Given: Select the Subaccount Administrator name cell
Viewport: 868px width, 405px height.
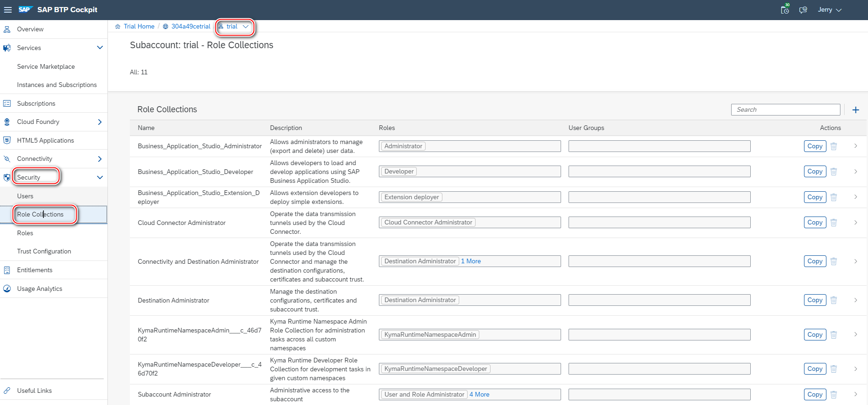Looking at the screenshot, I should point(174,395).
